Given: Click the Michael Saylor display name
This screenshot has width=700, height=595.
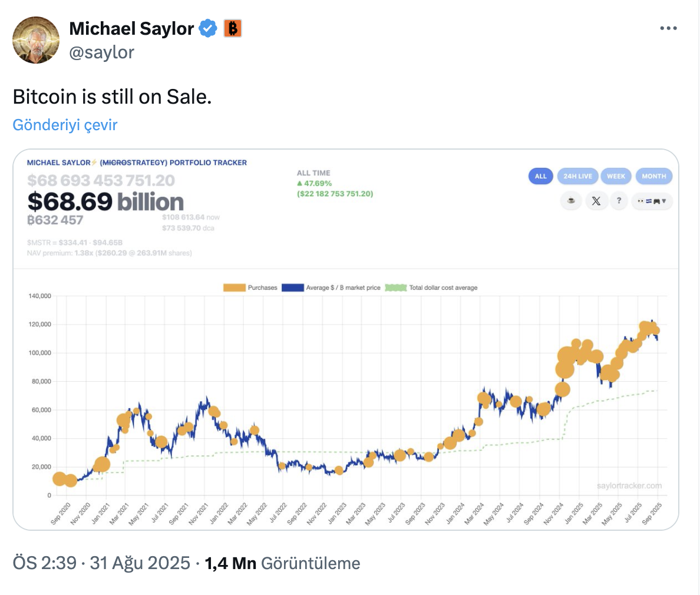Looking at the screenshot, I should pos(131,28).
